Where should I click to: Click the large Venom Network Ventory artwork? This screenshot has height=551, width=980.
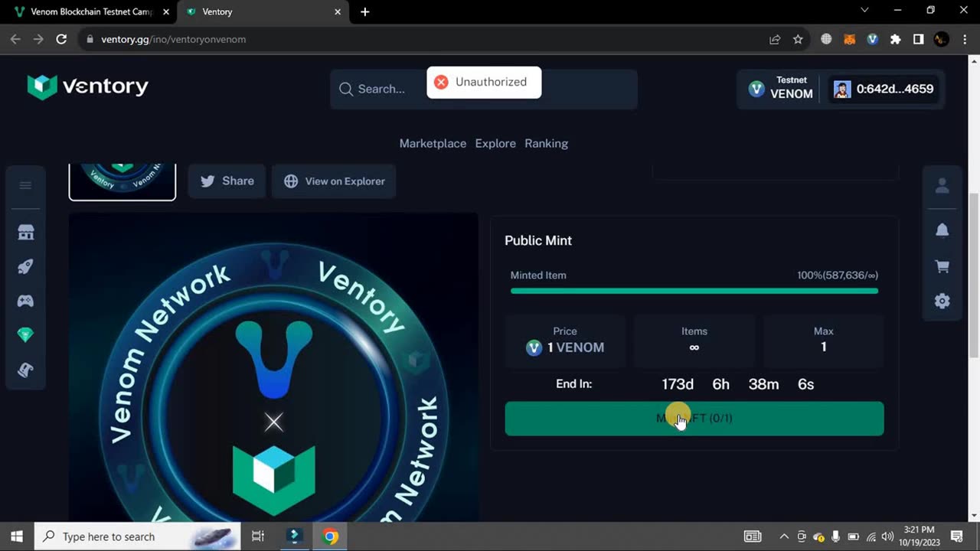click(273, 367)
